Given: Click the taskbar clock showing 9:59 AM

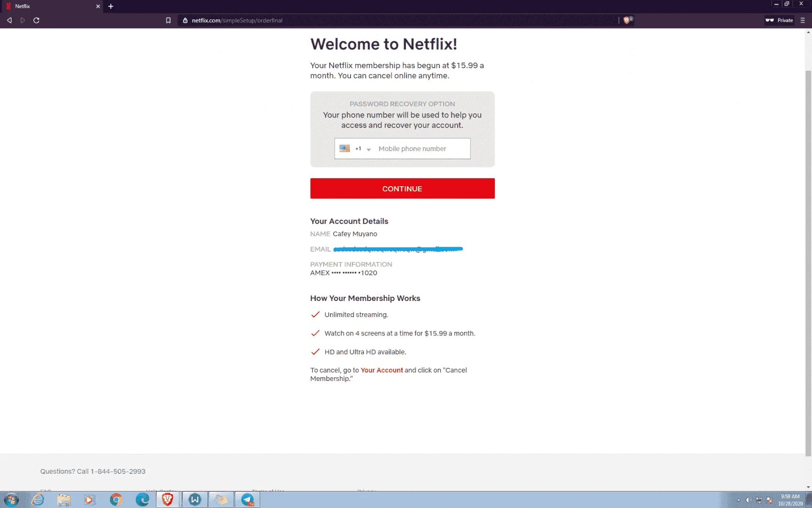Looking at the screenshot, I should coord(790,500).
